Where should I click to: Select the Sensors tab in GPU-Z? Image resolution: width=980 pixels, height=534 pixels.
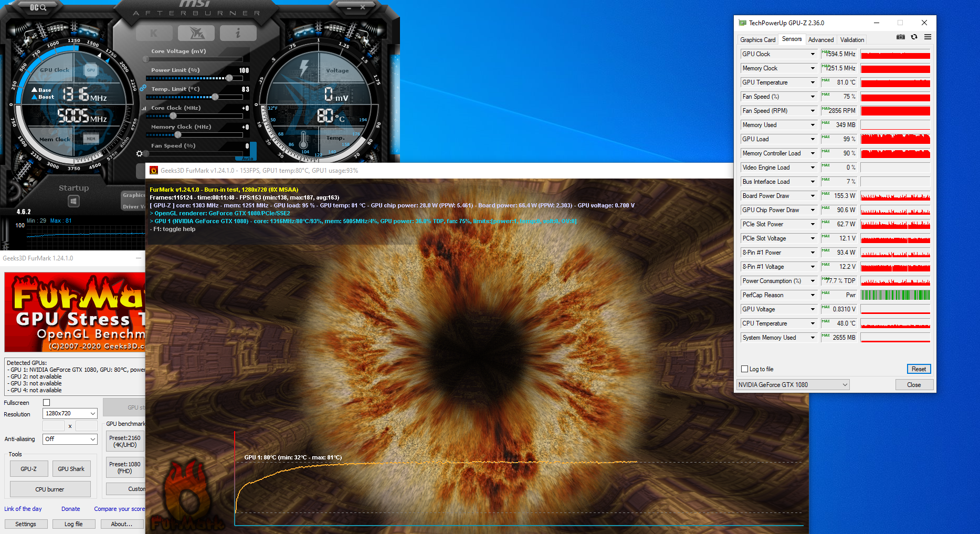click(792, 39)
